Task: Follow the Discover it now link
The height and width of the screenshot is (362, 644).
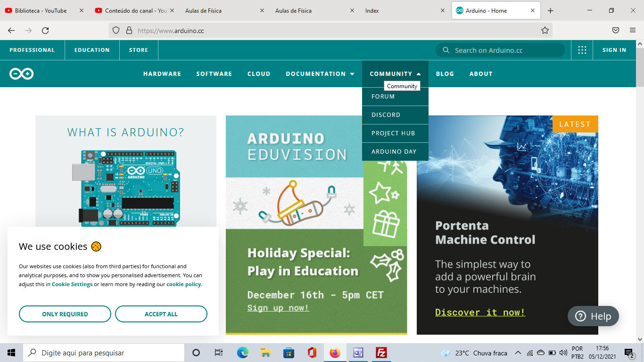Action: (480, 313)
